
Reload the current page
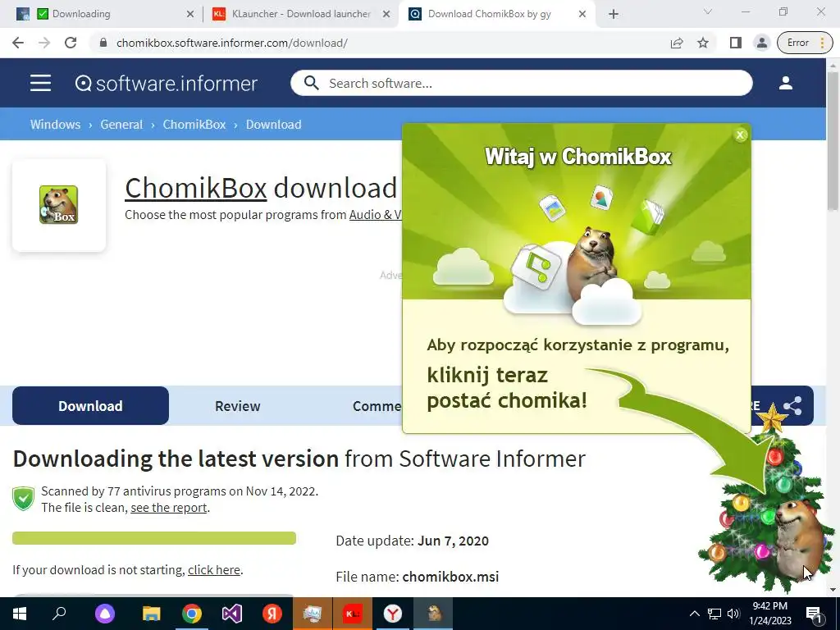tap(71, 43)
